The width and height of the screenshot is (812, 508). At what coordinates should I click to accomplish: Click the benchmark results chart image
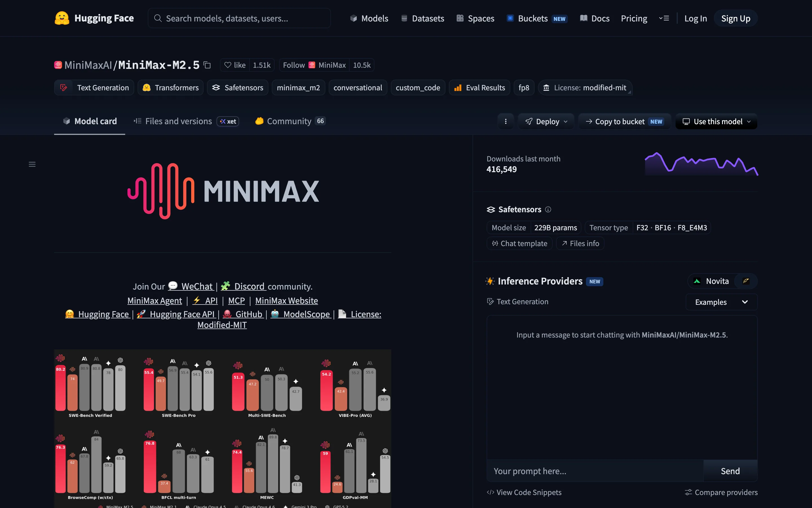[223, 429]
